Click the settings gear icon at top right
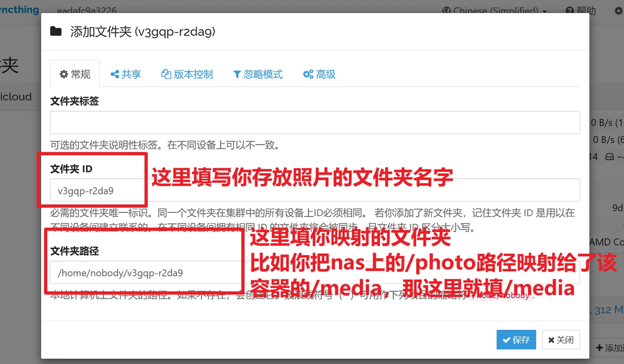Image resolution: width=624 pixels, height=364 pixels. click(619, 10)
